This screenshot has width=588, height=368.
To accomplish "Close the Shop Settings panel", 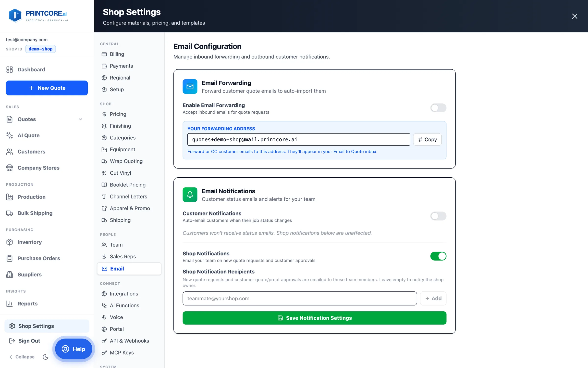I will point(575,16).
